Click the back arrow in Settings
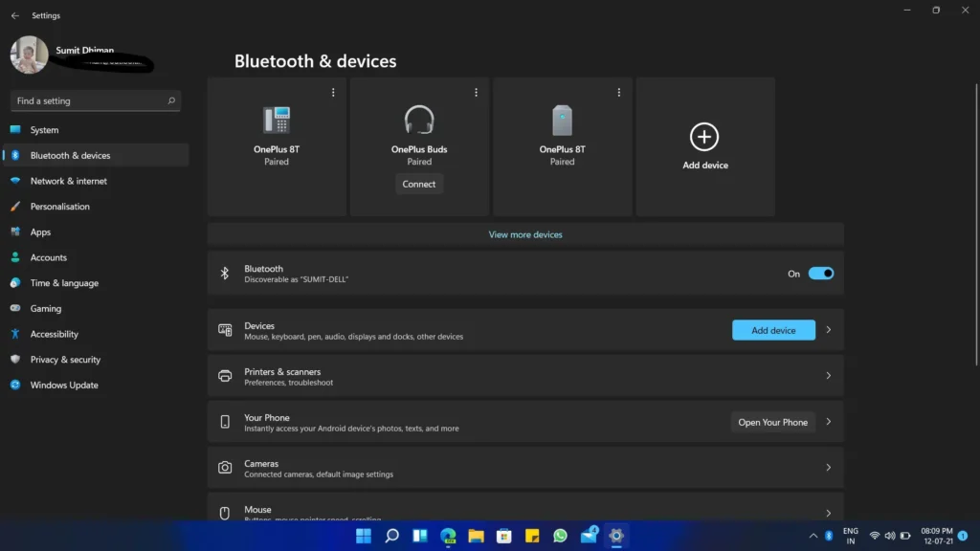The image size is (980, 551). [x=15, y=15]
